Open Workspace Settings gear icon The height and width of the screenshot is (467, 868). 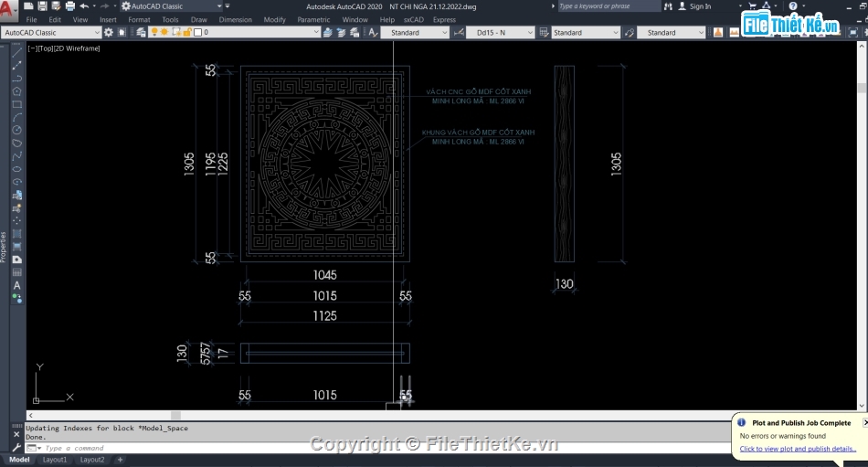[x=109, y=32]
